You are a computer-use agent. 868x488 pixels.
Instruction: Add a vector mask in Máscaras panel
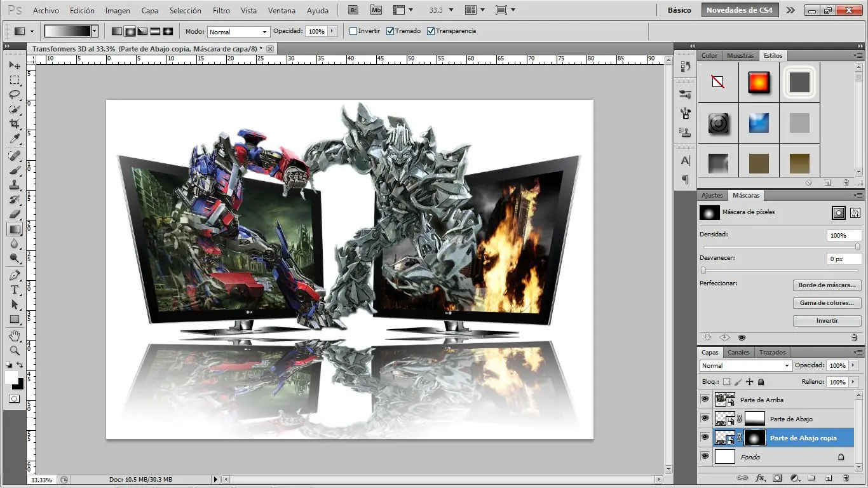855,213
